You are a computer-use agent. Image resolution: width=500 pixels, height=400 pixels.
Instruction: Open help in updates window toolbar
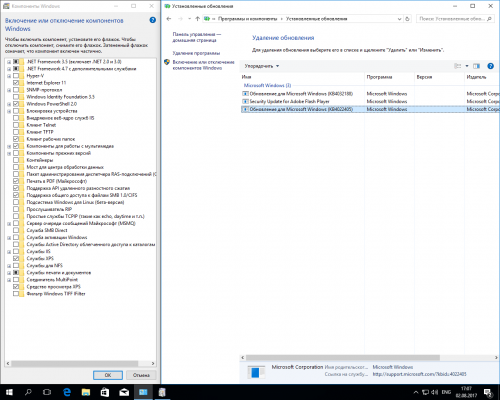(x=490, y=66)
